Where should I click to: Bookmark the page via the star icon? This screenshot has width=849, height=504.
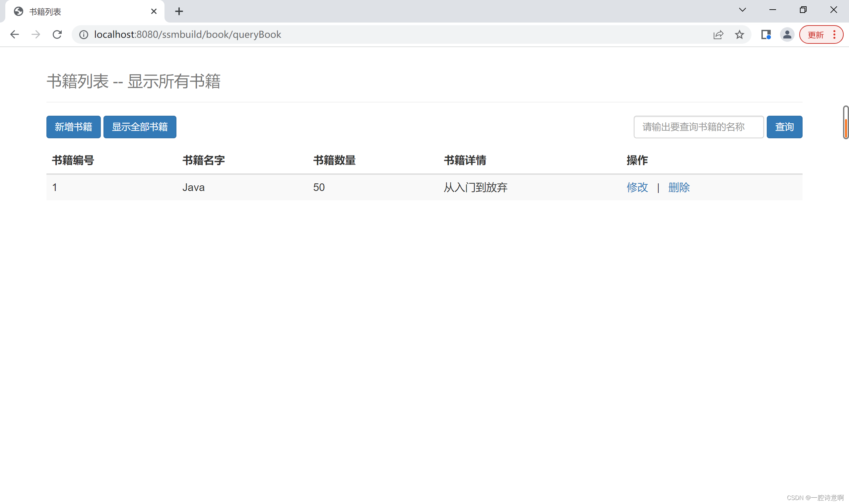[x=739, y=34]
